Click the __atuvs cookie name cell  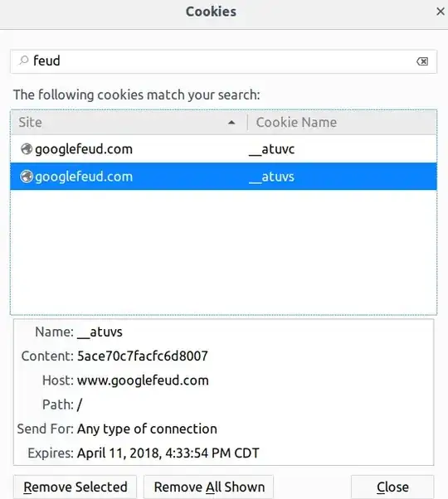[x=271, y=177]
